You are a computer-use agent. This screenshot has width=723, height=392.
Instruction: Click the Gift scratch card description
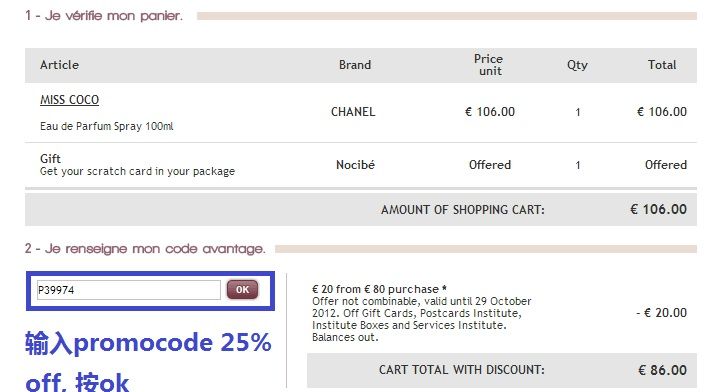137,172
